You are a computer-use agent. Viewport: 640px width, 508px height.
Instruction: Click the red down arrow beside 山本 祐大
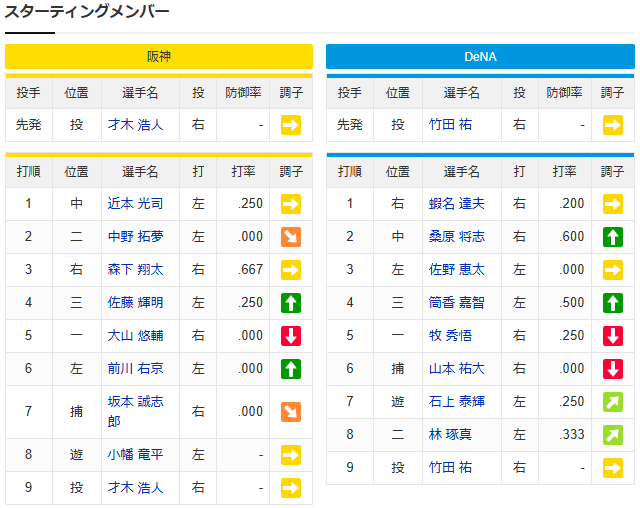click(612, 369)
